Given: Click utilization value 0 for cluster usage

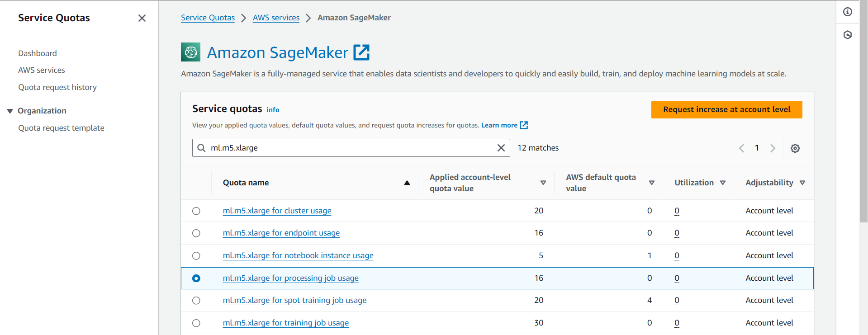Looking at the screenshot, I should click(677, 211).
